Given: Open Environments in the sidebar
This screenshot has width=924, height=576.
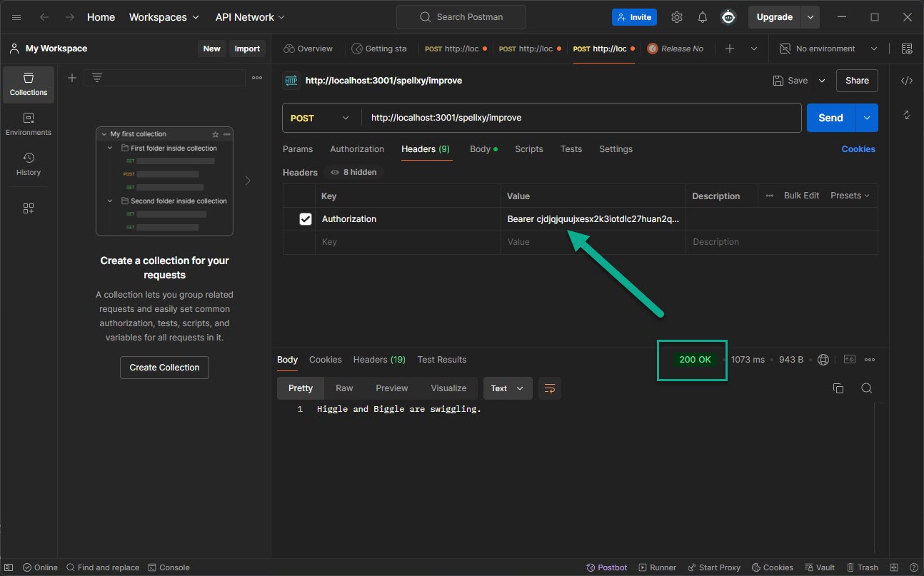Looking at the screenshot, I should (x=29, y=124).
